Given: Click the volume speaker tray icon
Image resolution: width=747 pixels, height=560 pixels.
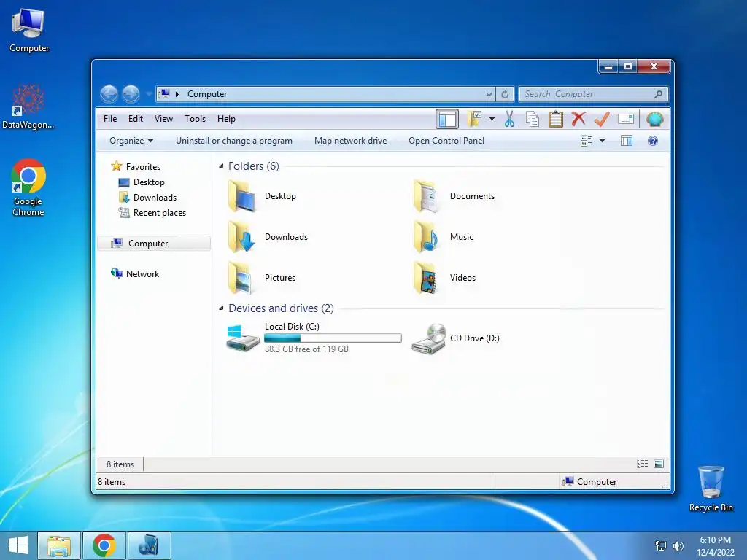Looking at the screenshot, I should tap(678, 545).
